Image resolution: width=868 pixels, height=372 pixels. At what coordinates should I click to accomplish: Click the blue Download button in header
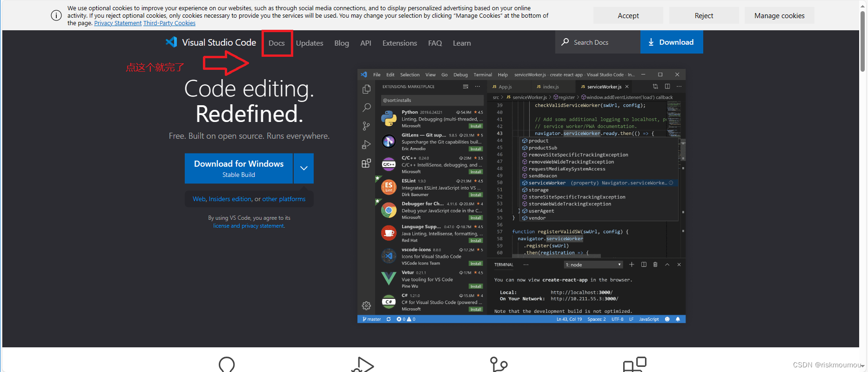click(x=672, y=42)
